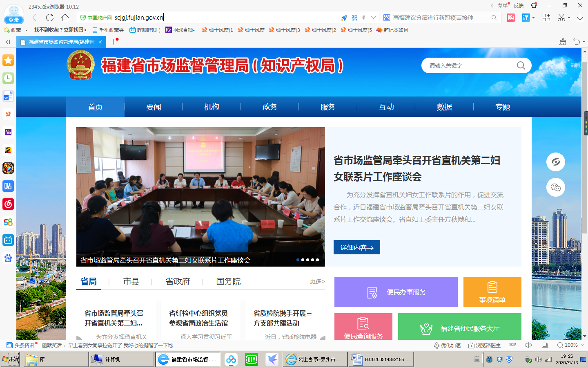Click the 详细内容 button
This screenshot has height=368, width=588.
tap(356, 247)
